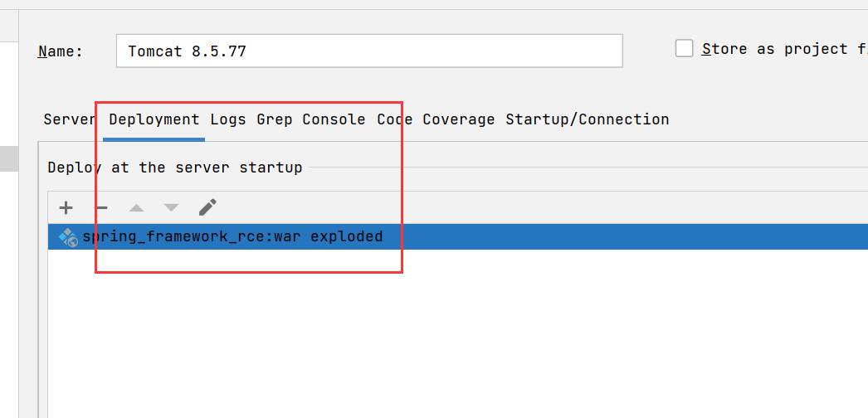Open the Logs tab

coord(228,119)
